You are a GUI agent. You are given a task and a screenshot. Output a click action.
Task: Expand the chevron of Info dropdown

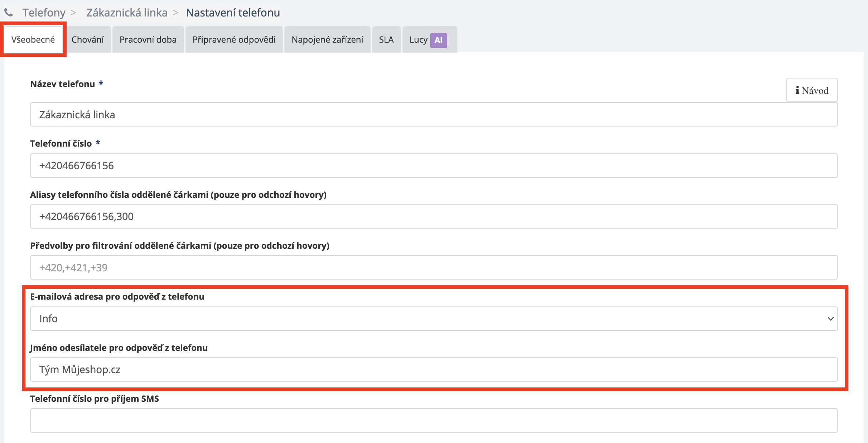pos(830,319)
